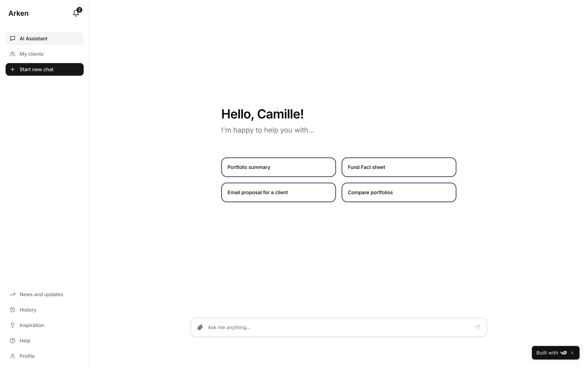Click the Profile person icon
588x368 pixels.
13,356
